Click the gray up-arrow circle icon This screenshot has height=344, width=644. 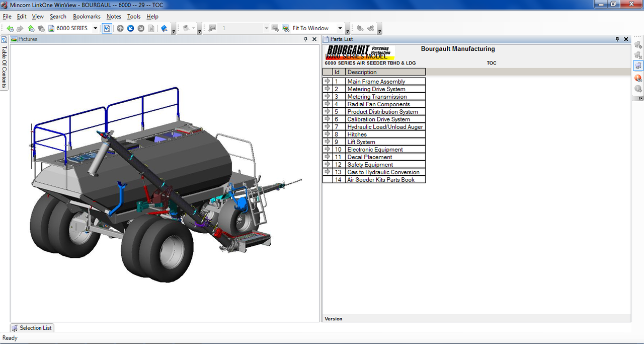(x=120, y=28)
